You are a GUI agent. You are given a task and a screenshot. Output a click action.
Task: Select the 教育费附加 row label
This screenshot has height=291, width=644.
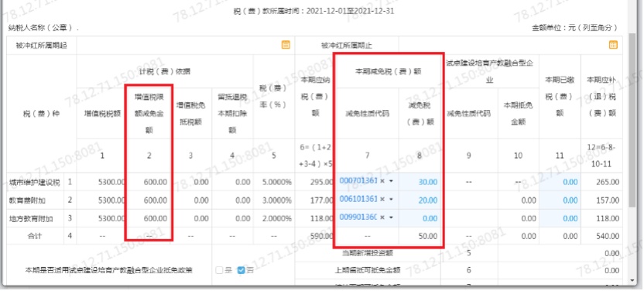pos(28,200)
